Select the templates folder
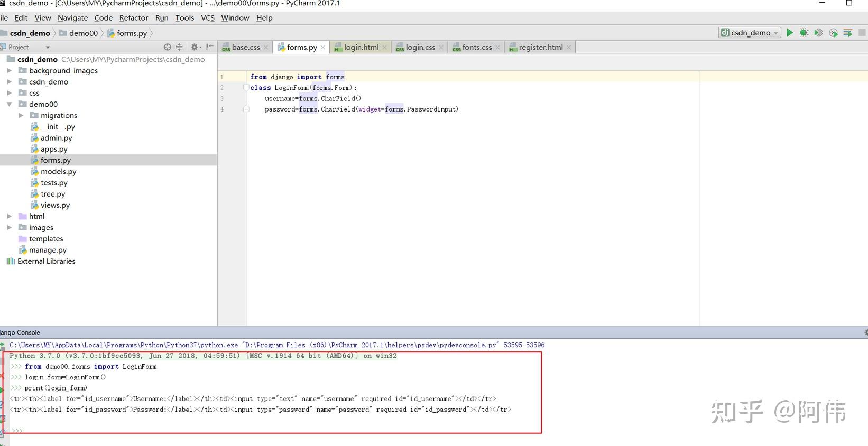The height and width of the screenshot is (446, 868). pos(41,239)
